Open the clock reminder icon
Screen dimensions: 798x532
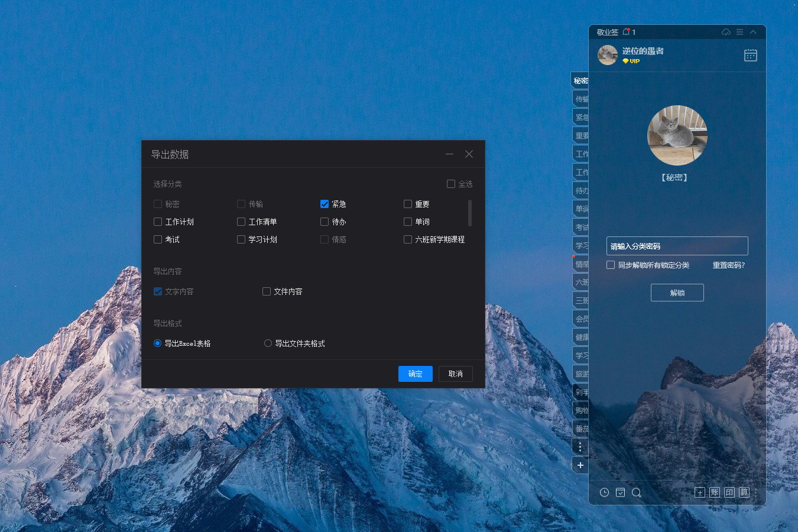[604, 492]
